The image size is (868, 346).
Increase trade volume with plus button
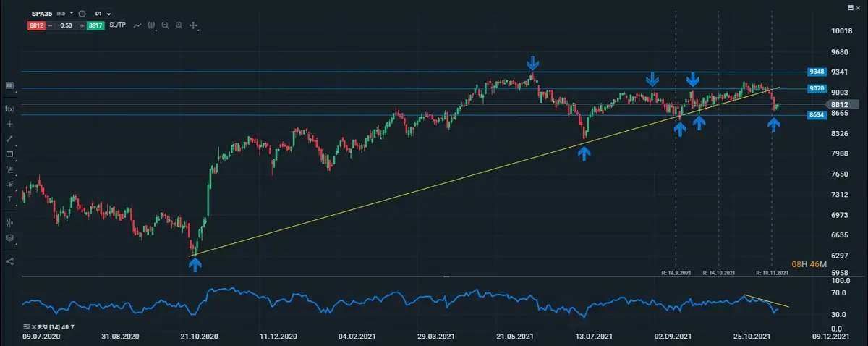82,25
